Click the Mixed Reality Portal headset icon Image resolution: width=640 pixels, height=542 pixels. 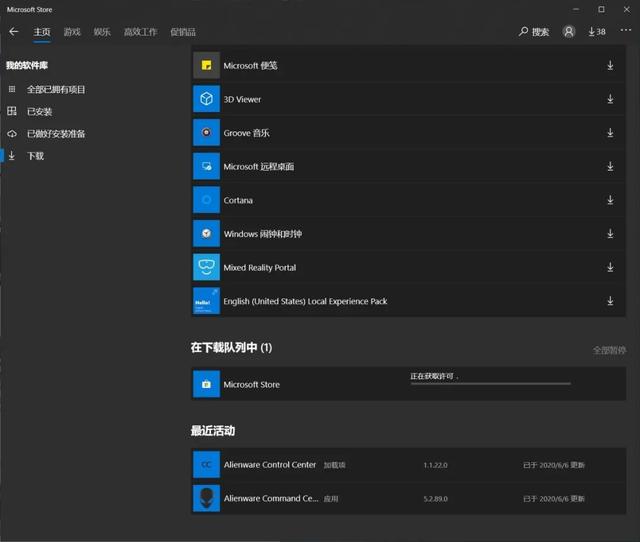click(206, 267)
